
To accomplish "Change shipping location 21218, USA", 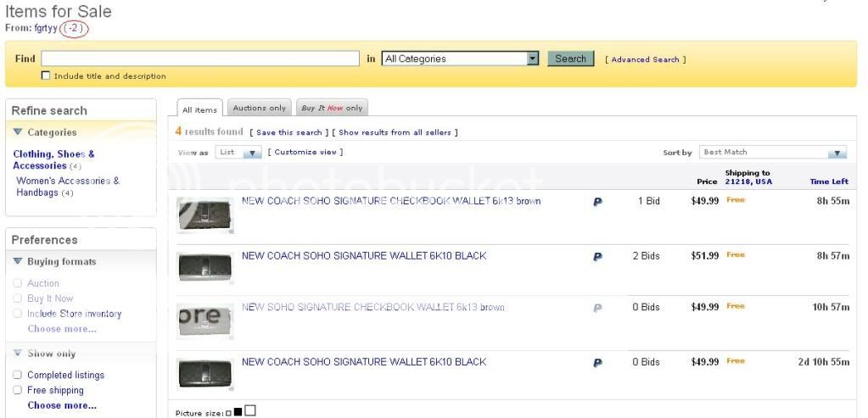I will click(x=748, y=181).
